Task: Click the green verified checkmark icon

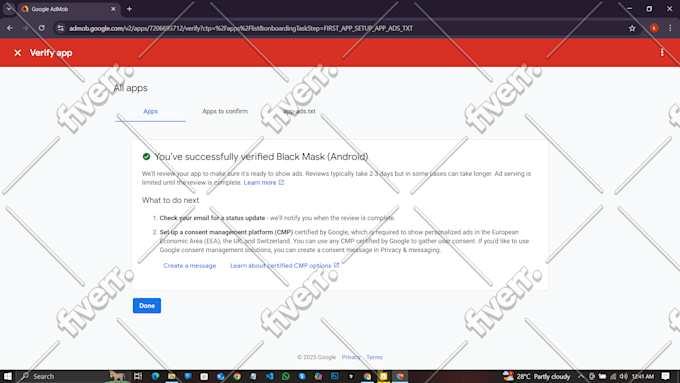Action: (x=147, y=157)
